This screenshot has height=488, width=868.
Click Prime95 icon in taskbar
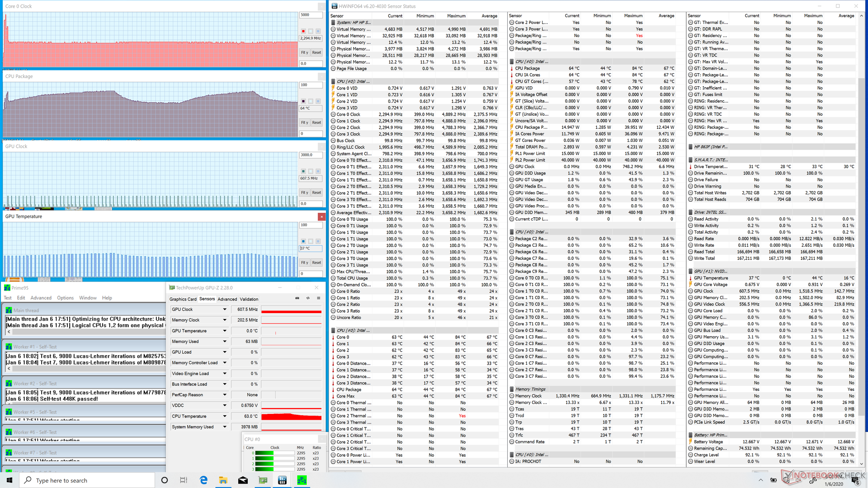tap(302, 480)
